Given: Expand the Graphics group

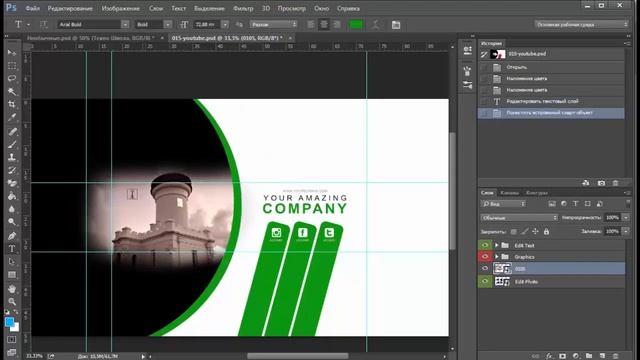Looking at the screenshot, I should 497,257.
